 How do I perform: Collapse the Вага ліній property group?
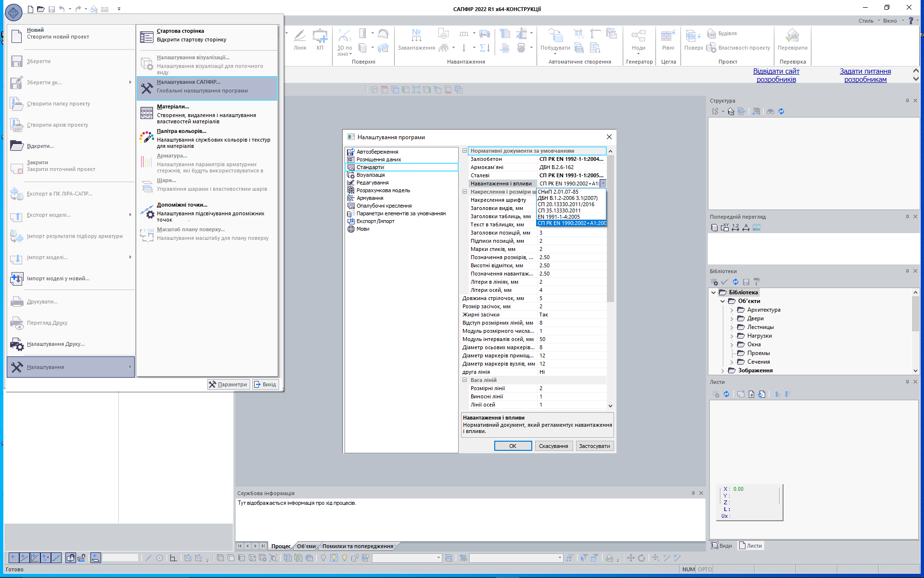pos(465,380)
